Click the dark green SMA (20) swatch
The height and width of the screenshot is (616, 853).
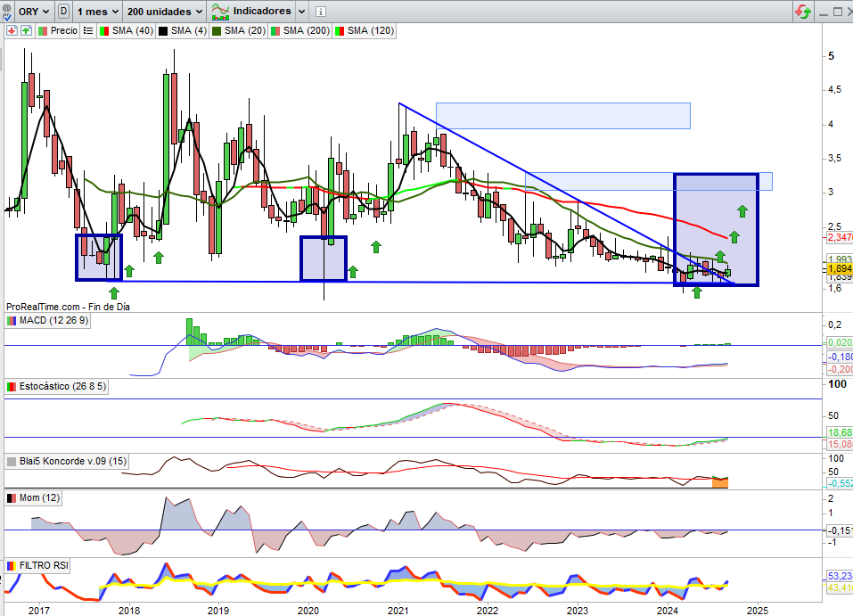(217, 31)
